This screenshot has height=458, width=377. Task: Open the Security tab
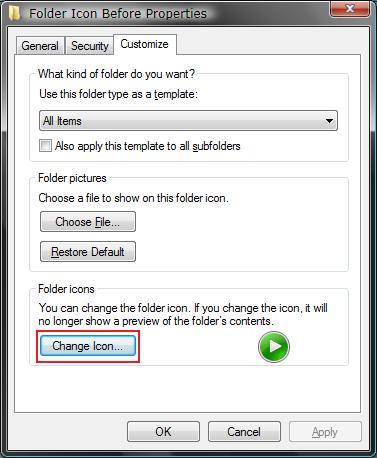(x=90, y=46)
